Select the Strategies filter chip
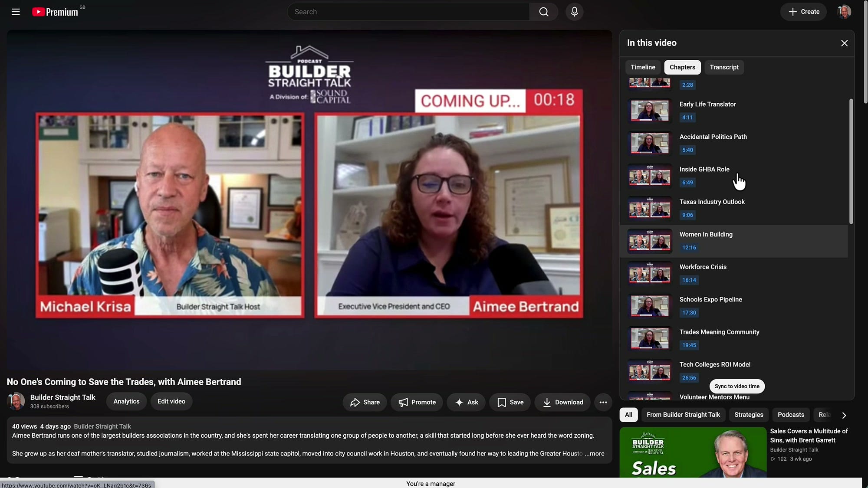 point(749,415)
